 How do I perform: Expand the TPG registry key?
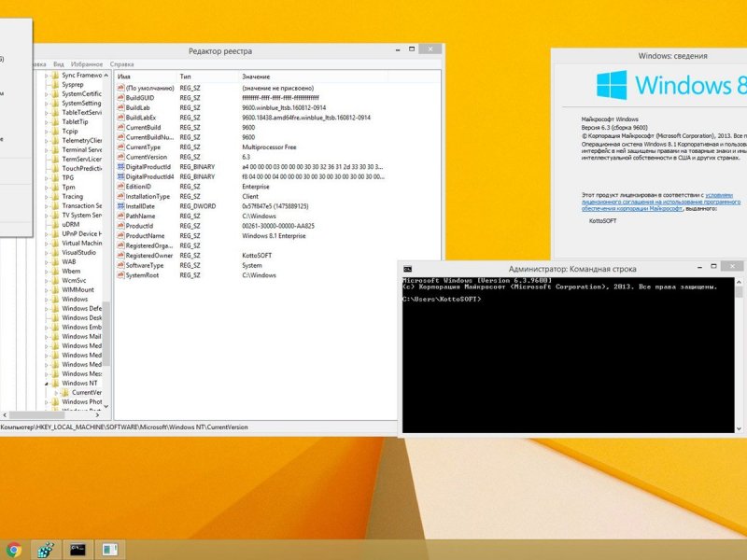pos(46,177)
